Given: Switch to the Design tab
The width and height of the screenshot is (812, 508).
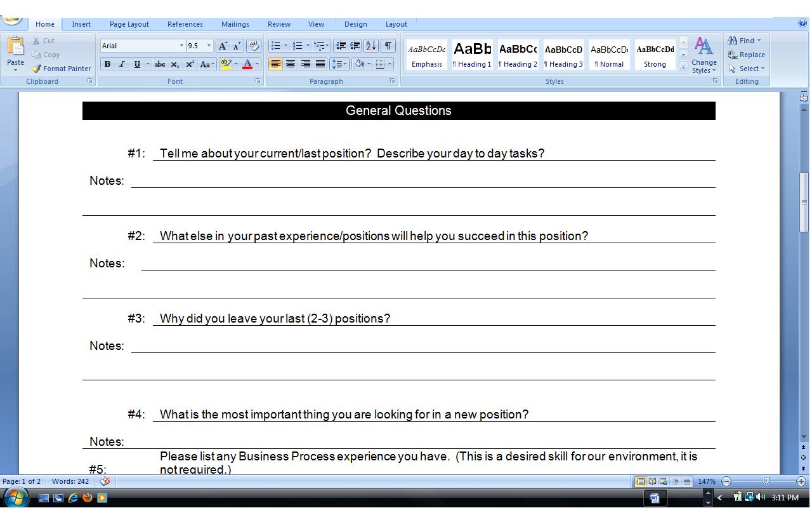Looking at the screenshot, I should (x=356, y=24).
